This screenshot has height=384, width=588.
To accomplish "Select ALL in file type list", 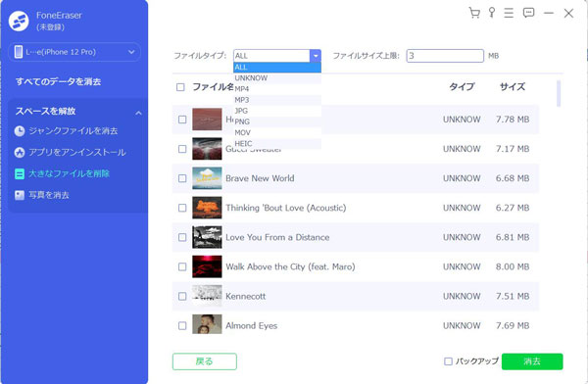I will (x=277, y=68).
